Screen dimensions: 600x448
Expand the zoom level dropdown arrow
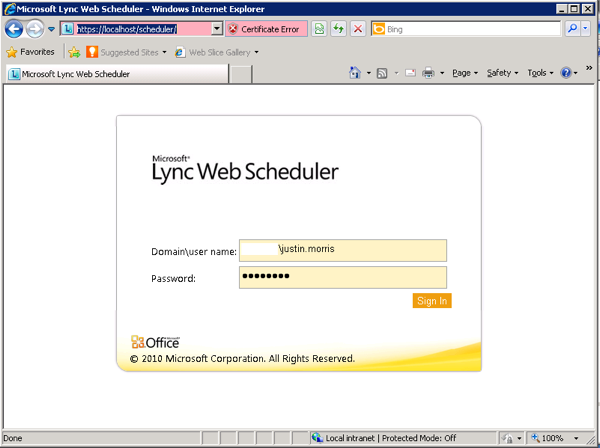pyautogui.click(x=576, y=438)
